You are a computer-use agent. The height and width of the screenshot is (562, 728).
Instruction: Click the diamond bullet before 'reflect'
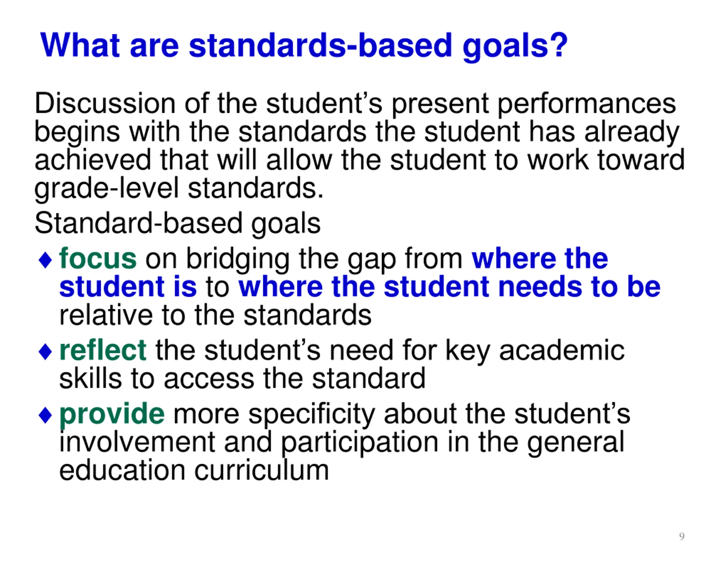pyautogui.click(x=45, y=352)
